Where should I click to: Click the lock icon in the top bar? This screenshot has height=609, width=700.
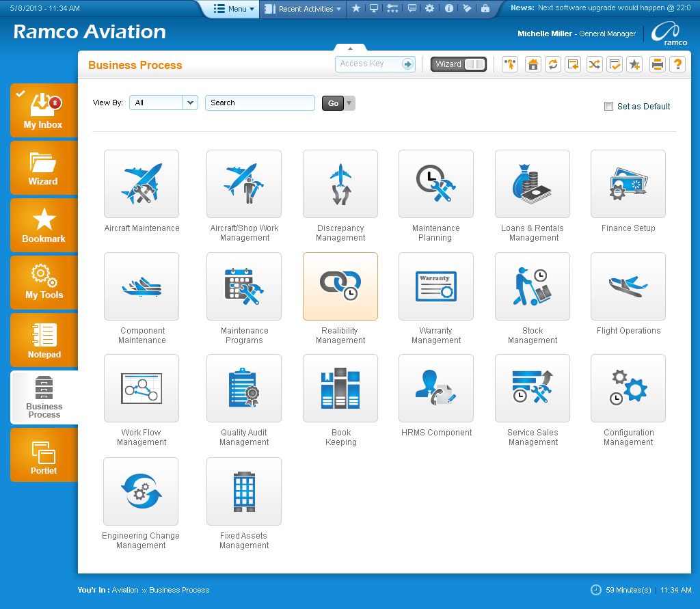point(486,9)
